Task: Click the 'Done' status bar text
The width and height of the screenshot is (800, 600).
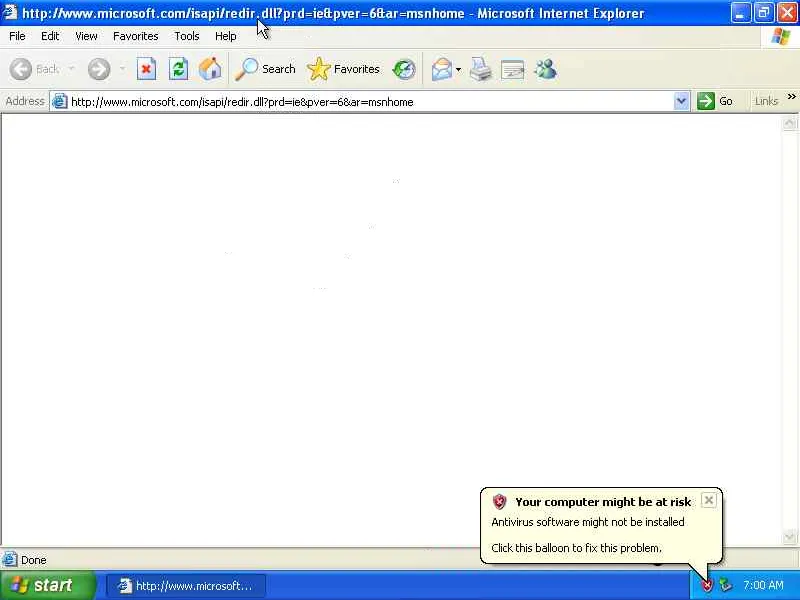Action: pyautogui.click(x=34, y=560)
